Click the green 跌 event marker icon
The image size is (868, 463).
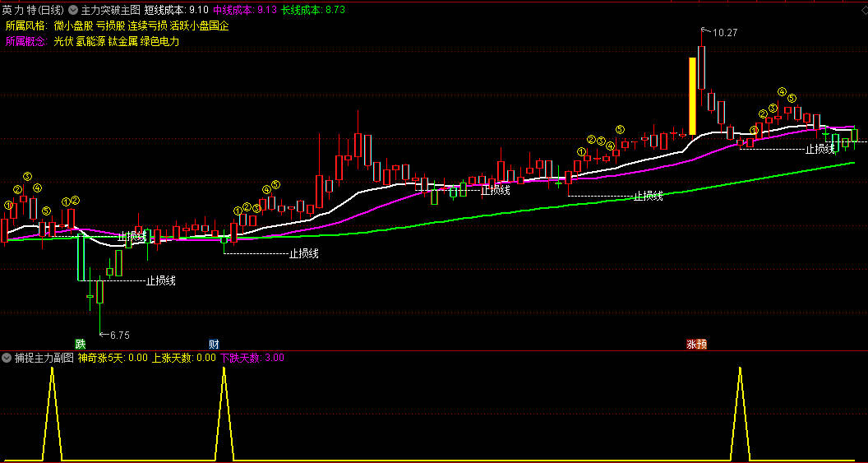click(x=80, y=344)
